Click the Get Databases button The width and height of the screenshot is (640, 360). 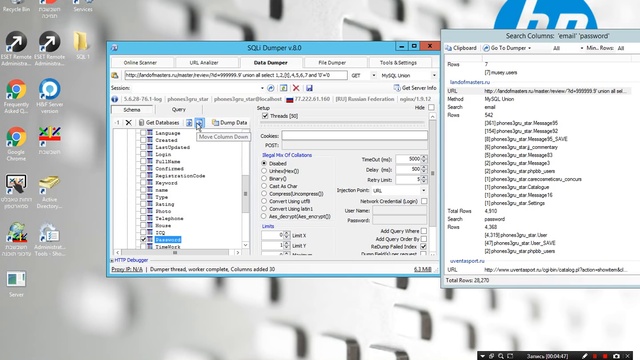159,122
